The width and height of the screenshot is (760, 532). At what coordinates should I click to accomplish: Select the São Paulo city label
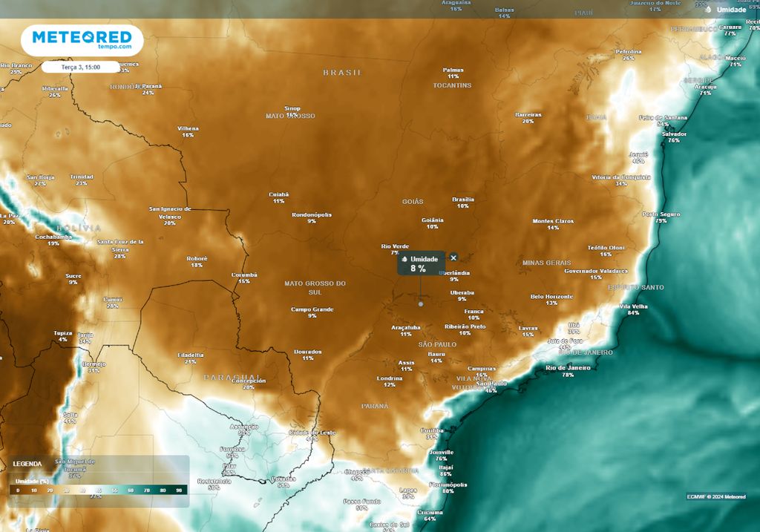pos(492,384)
